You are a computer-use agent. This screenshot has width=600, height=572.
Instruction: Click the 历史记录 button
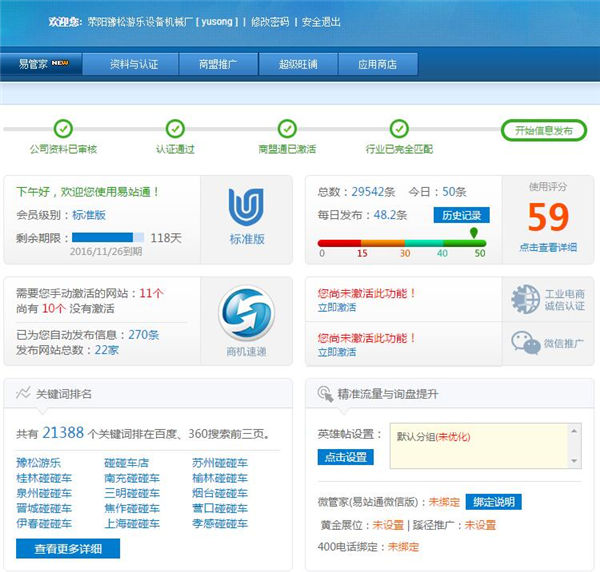point(463,215)
